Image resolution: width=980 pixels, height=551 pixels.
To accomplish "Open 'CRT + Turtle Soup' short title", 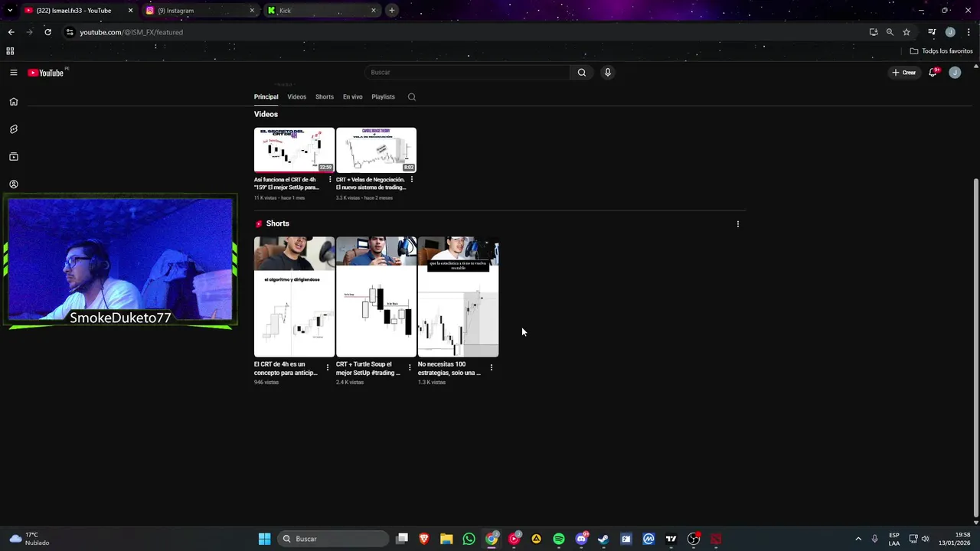I will click(x=368, y=369).
